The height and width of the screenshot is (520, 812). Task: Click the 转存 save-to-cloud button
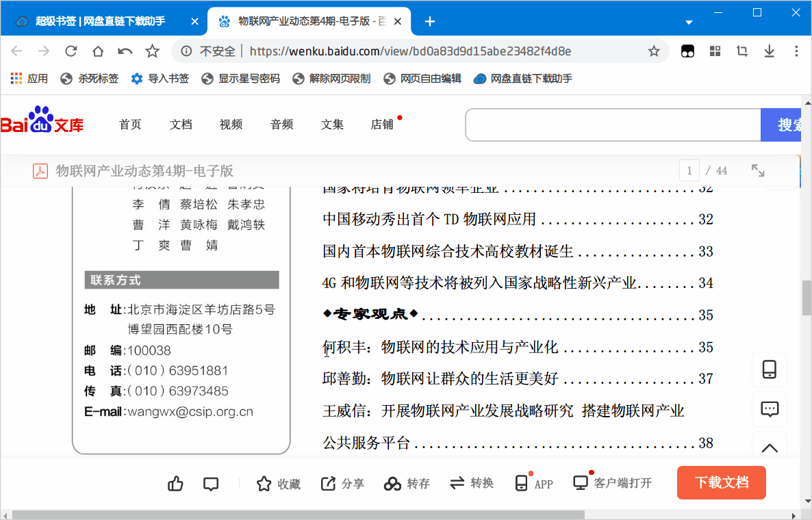(407, 483)
